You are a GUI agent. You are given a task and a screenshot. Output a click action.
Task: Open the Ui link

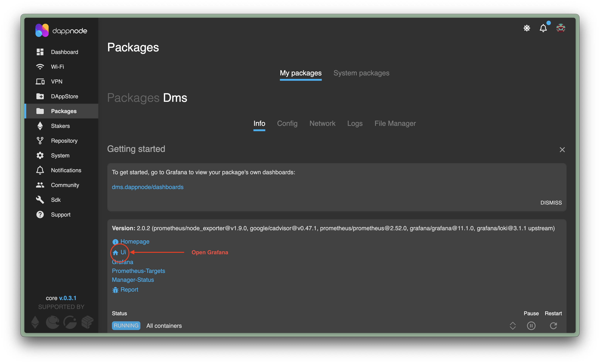click(x=123, y=252)
